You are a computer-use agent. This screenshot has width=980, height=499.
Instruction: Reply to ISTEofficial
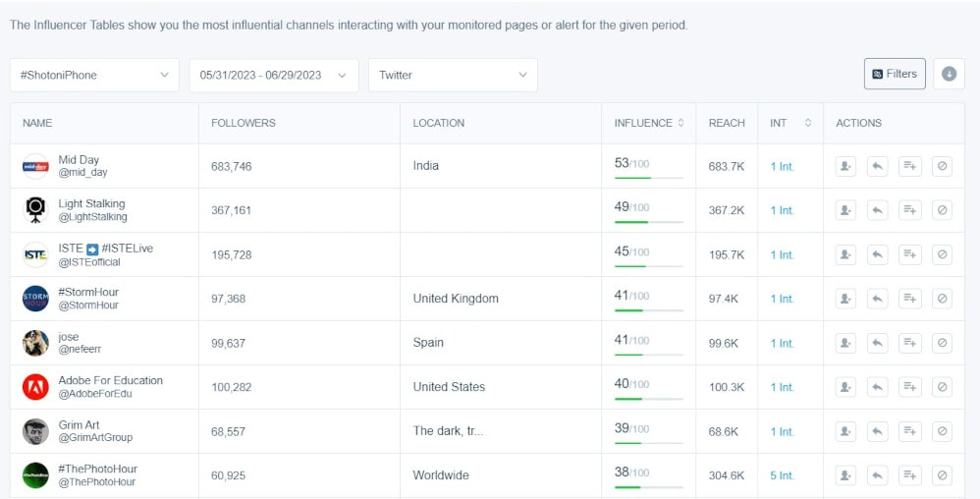click(x=878, y=254)
